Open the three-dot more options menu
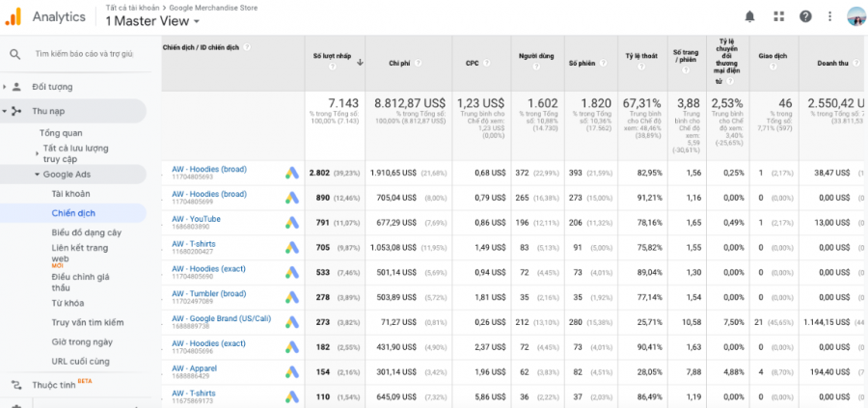The width and height of the screenshot is (868, 408). 828,16
